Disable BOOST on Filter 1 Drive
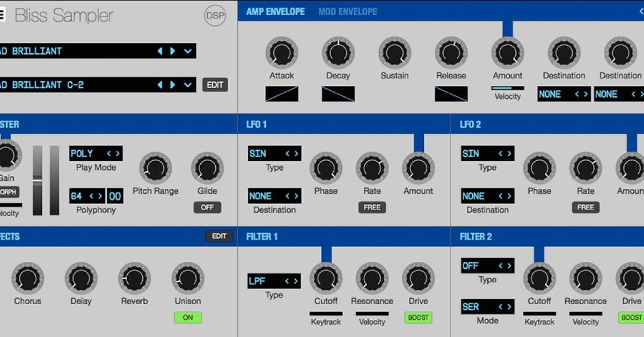 point(418,318)
